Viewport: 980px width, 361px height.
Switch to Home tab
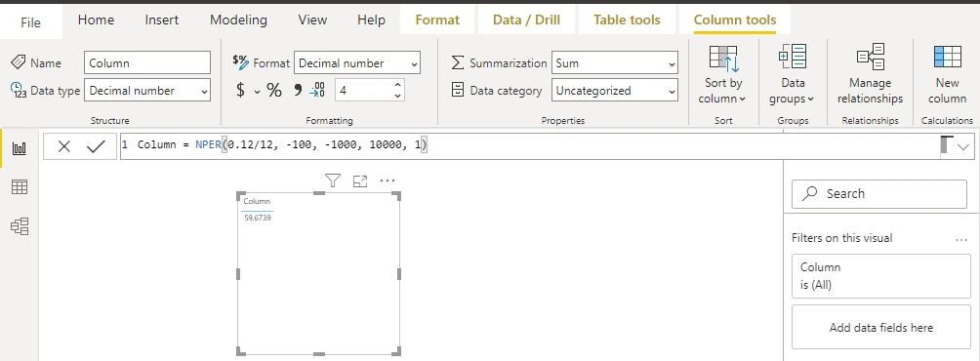click(x=96, y=20)
